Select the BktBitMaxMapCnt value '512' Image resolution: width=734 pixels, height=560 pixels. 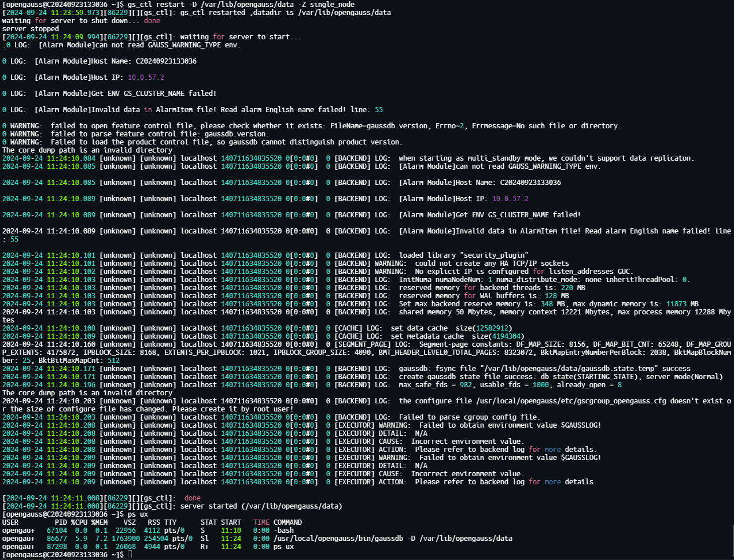(114, 360)
